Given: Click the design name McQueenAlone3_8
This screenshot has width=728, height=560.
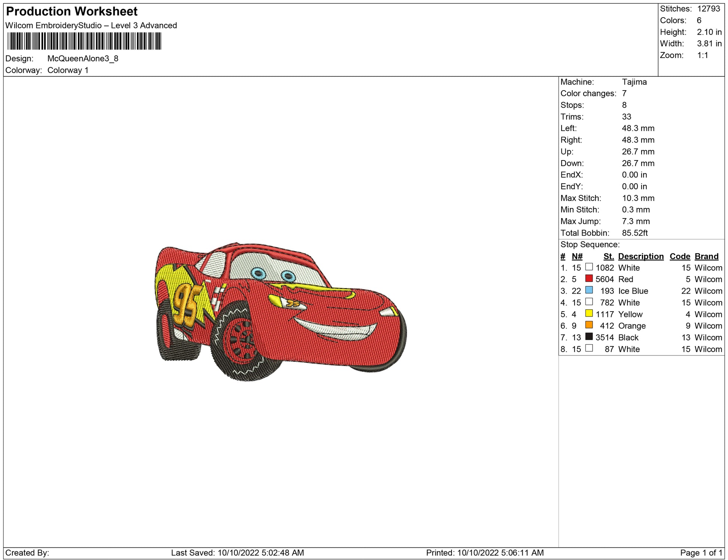Looking at the screenshot, I should tap(83, 59).
